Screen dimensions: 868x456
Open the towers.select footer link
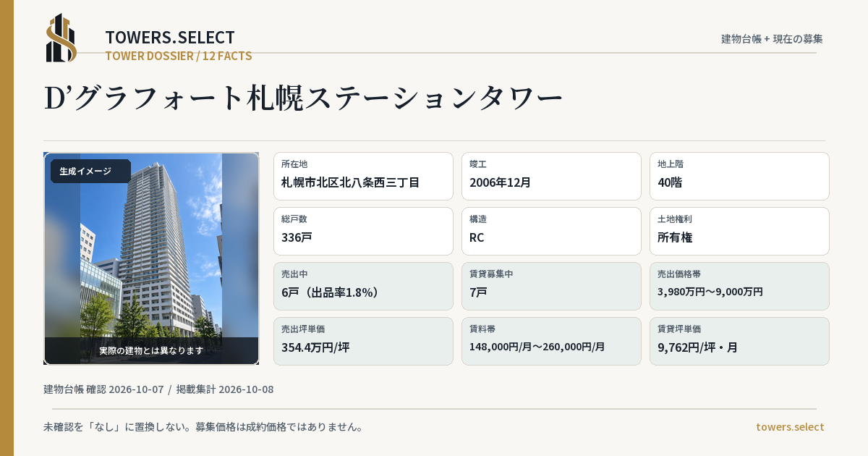790,427
